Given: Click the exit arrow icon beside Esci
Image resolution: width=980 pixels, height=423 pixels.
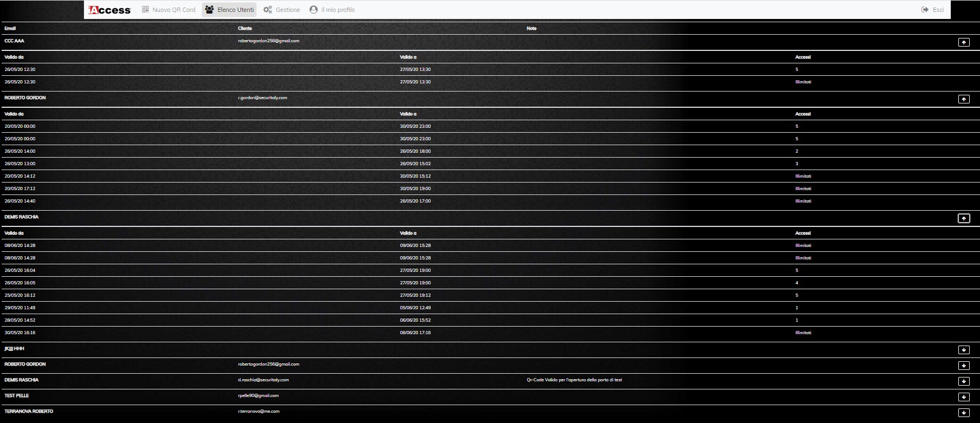Looking at the screenshot, I should (925, 10).
